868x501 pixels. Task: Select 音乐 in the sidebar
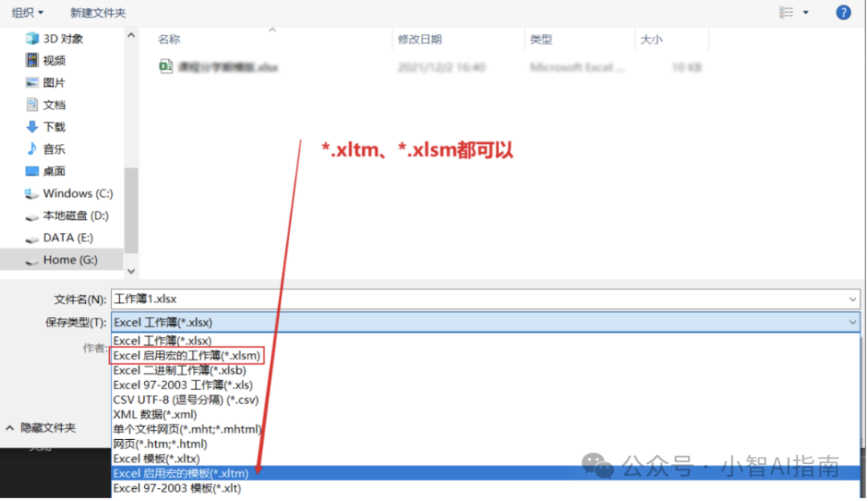pyautogui.click(x=55, y=149)
